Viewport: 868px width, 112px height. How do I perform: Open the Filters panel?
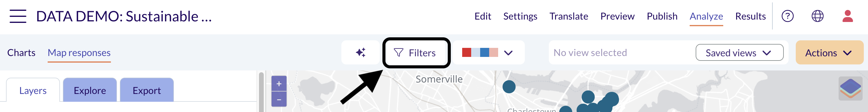[417, 53]
